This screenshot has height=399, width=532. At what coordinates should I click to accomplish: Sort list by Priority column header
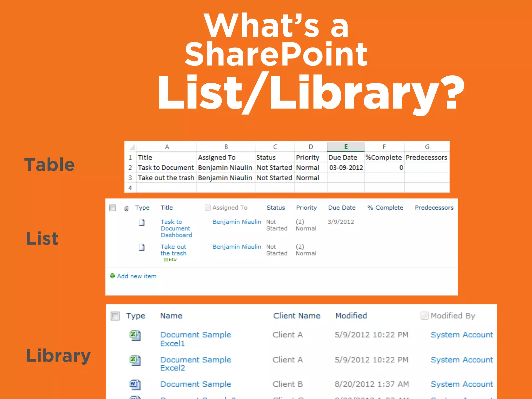click(x=306, y=208)
